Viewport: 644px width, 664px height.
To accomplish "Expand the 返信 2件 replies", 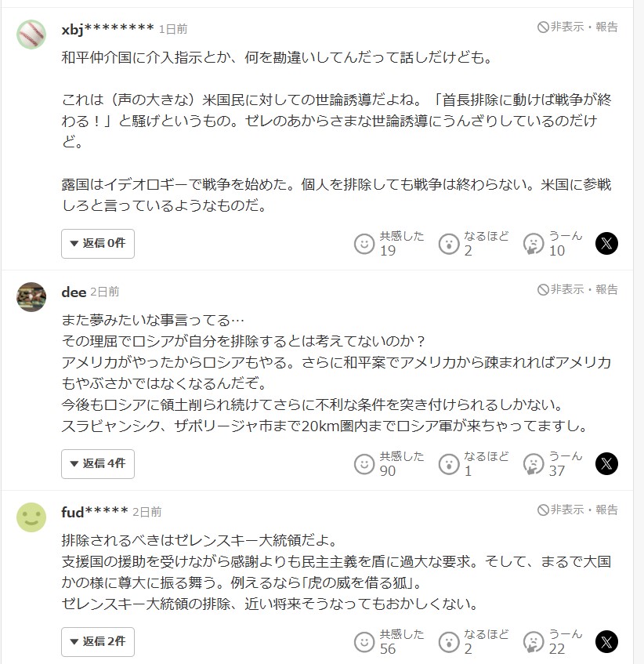I will [98, 642].
